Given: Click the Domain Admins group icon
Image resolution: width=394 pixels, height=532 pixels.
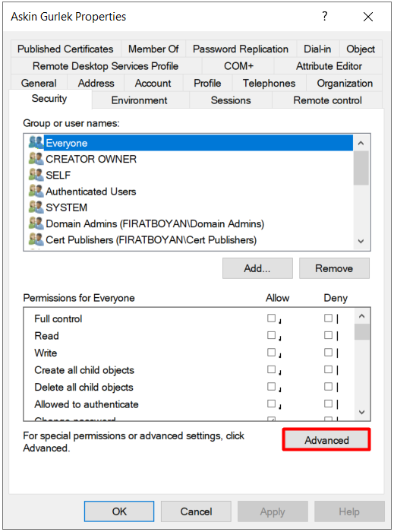Looking at the screenshot, I should pos(36,223).
